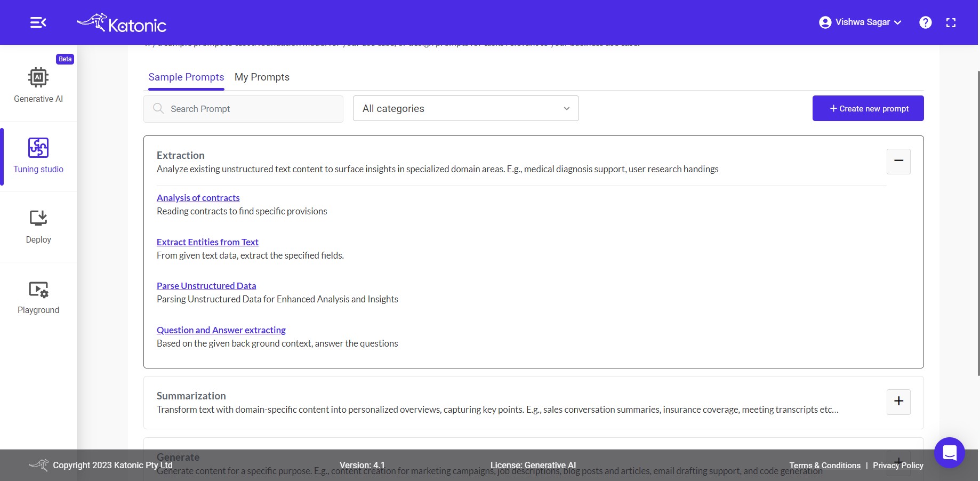
Task: Open the Tuning studio section
Action: pyautogui.click(x=38, y=156)
